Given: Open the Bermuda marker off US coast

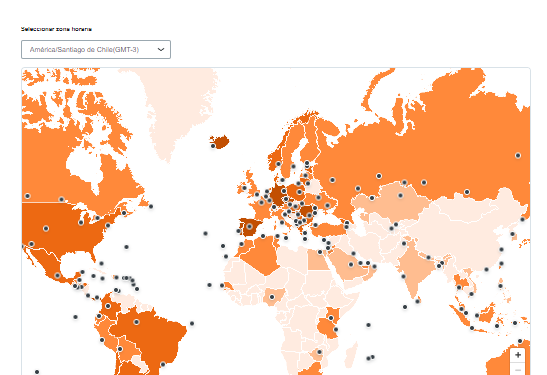Looking at the screenshot, I should [127, 247].
